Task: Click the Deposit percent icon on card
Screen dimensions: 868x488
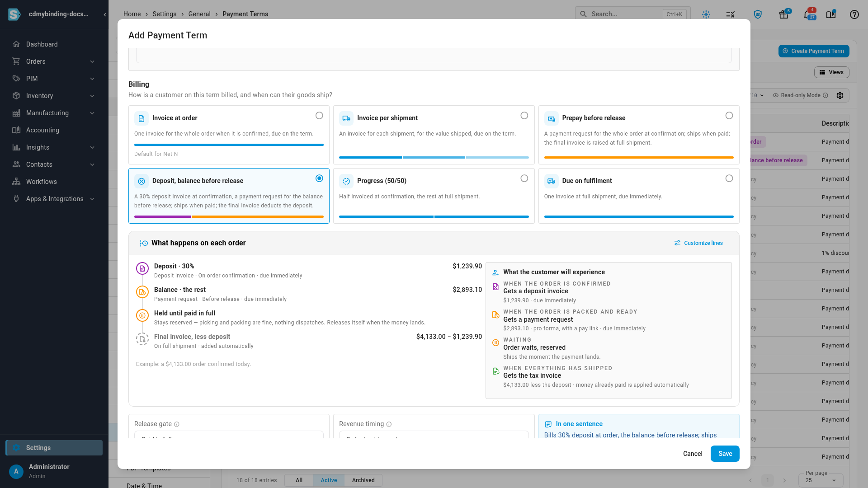Action: coord(142,181)
